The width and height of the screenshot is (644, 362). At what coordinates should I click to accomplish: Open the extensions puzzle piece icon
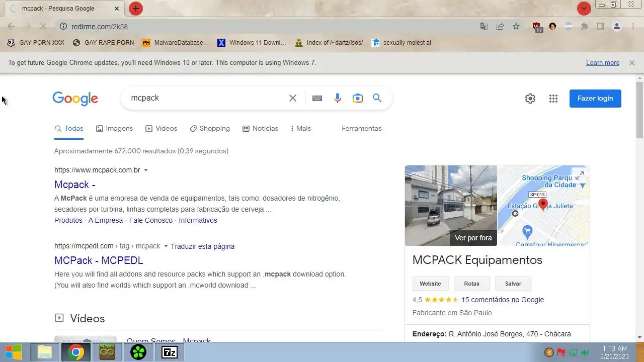[x=584, y=27]
